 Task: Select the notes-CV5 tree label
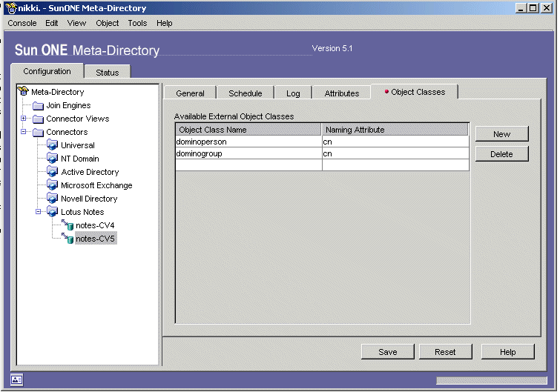(96, 239)
